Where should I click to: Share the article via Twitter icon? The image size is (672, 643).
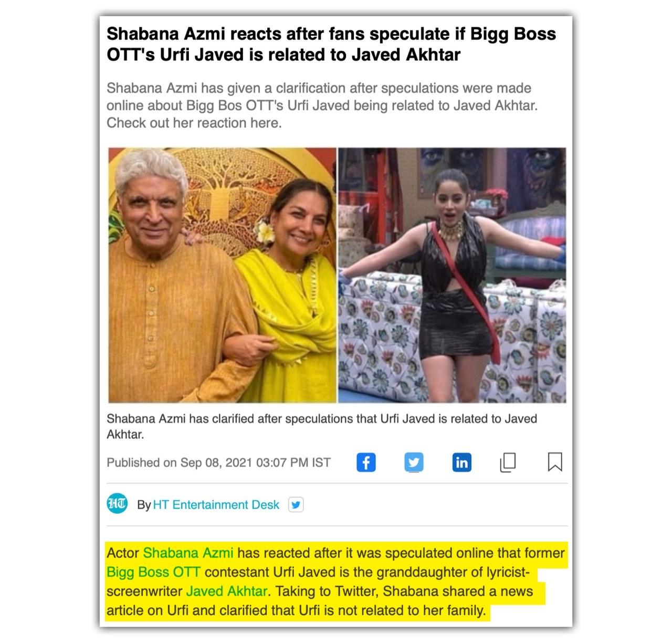[x=414, y=462]
